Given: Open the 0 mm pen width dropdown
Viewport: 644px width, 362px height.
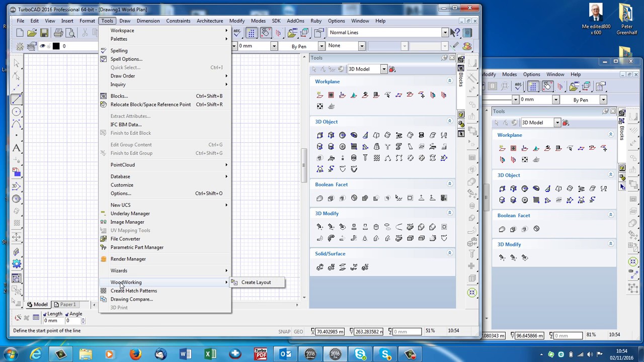Looking at the screenshot, I should click(x=274, y=46).
